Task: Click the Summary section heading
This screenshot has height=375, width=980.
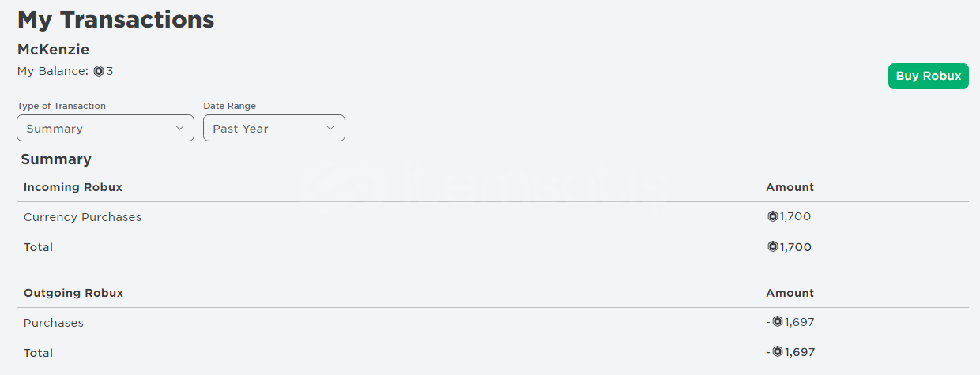Action: (x=56, y=159)
